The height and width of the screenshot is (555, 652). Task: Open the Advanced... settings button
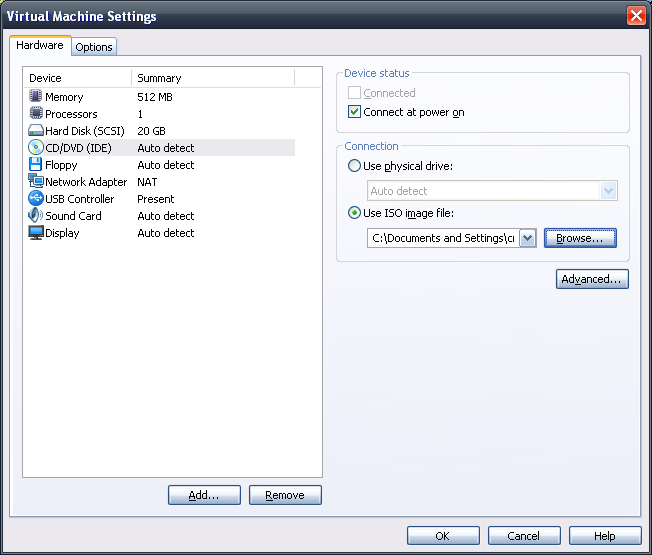592,279
